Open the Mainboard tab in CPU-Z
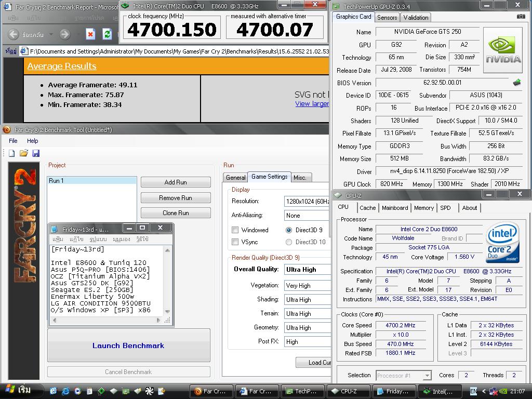 [395, 208]
